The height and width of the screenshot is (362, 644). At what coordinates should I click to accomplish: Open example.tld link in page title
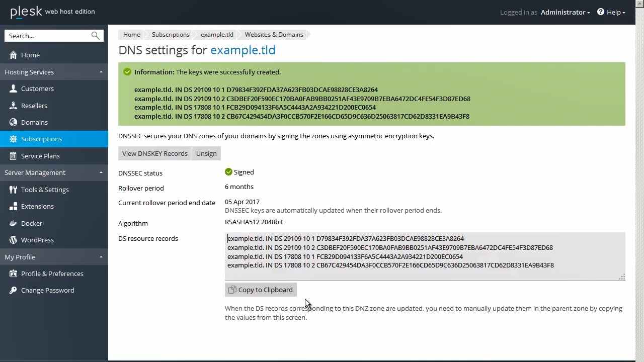coord(243,50)
